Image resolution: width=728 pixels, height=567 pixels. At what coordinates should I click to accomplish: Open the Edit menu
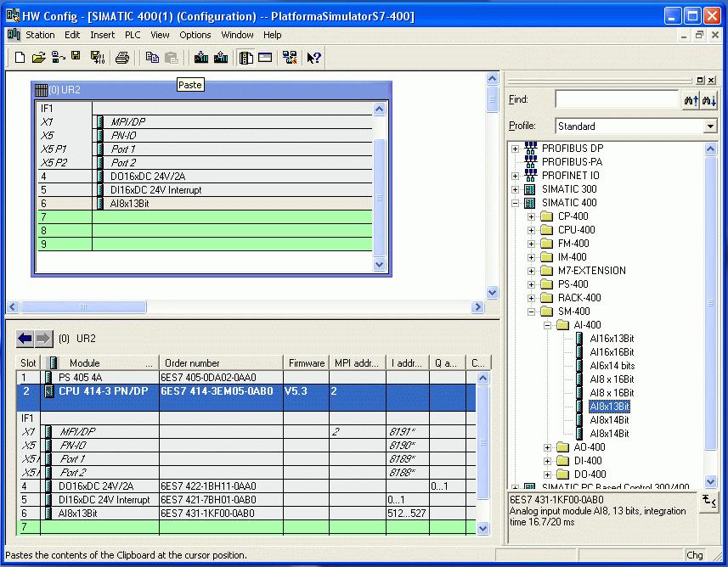72,35
